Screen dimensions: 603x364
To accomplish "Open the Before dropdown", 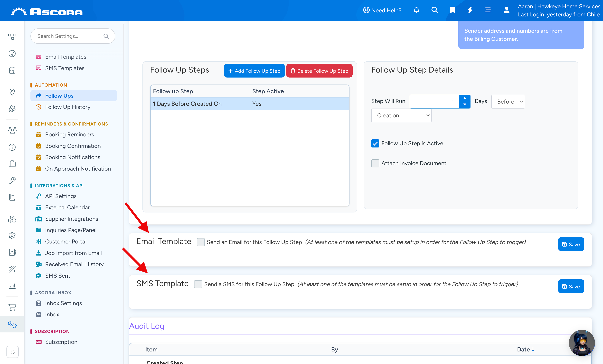I will [508, 102].
